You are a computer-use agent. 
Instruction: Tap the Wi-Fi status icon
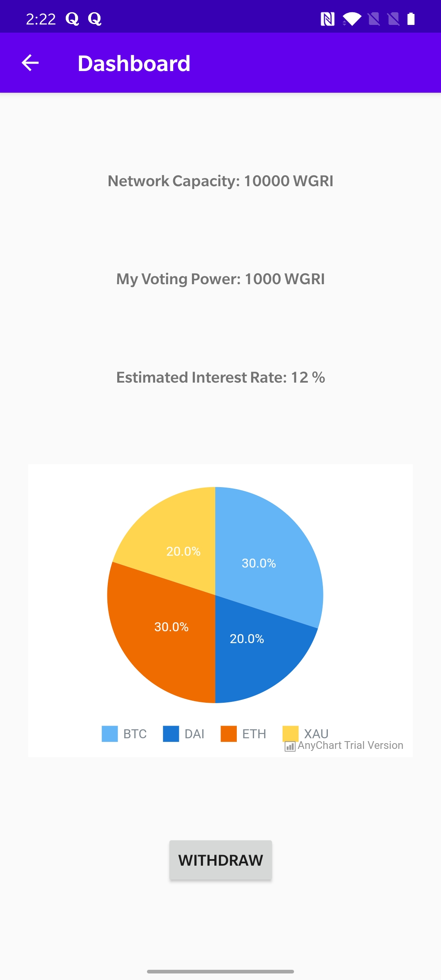352,19
